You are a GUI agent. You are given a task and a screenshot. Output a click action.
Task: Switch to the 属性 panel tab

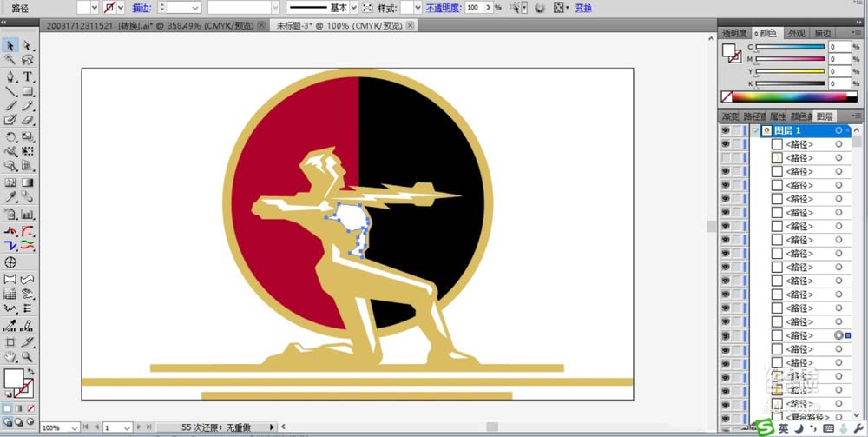[777, 117]
